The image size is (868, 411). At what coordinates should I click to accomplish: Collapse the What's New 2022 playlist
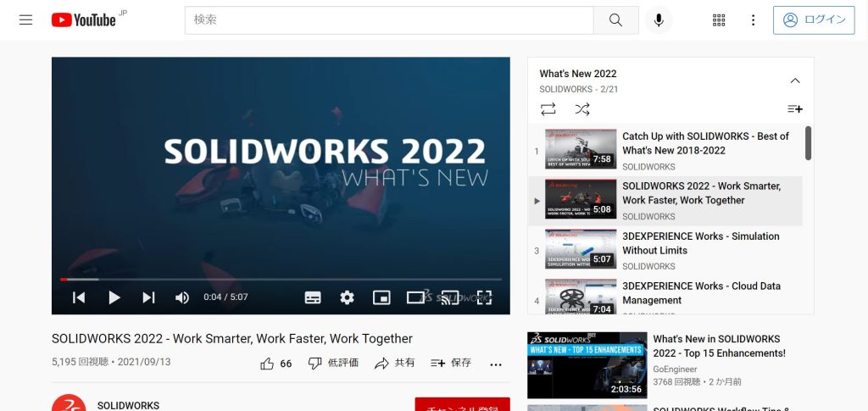795,81
